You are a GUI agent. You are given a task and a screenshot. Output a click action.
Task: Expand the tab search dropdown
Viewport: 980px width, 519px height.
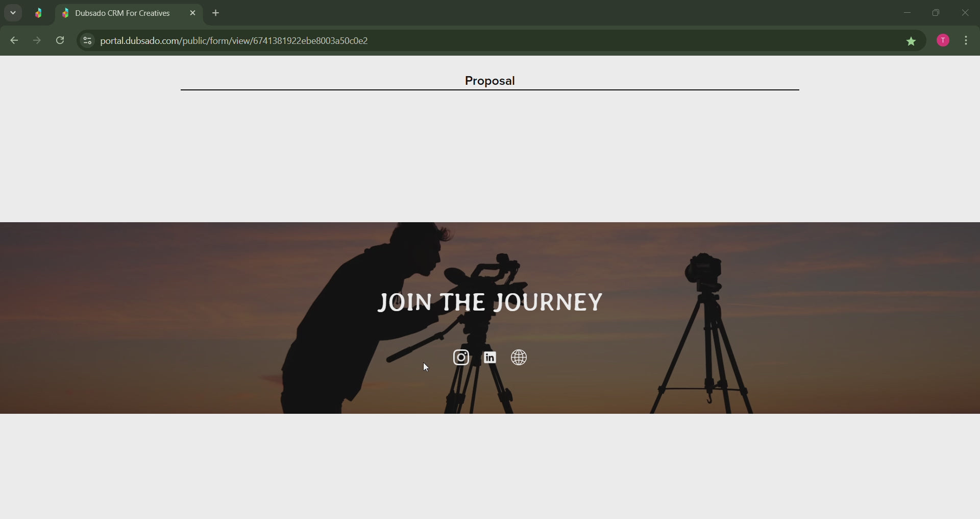[13, 13]
